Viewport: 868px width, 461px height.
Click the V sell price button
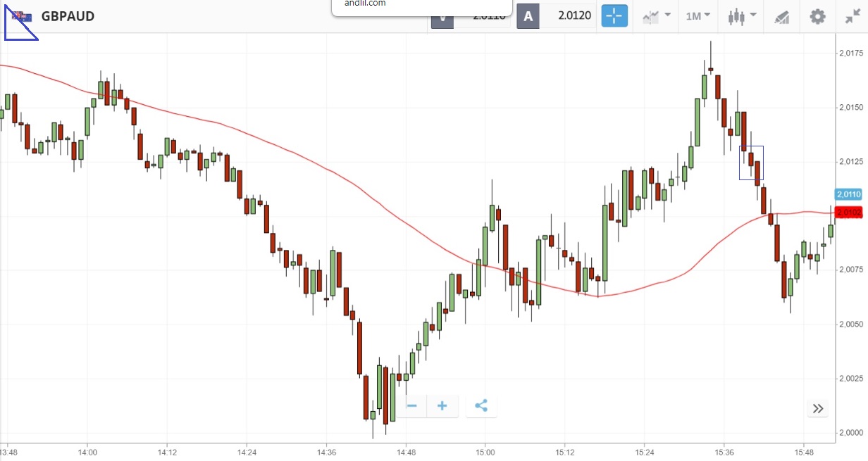pyautogui.click(x=442, y=17)
